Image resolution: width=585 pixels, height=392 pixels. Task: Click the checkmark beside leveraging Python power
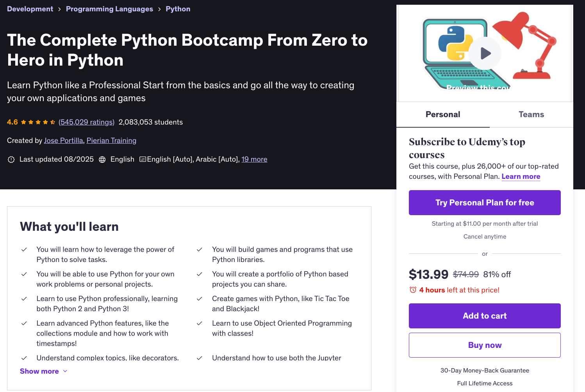click(x=24, y=249)
